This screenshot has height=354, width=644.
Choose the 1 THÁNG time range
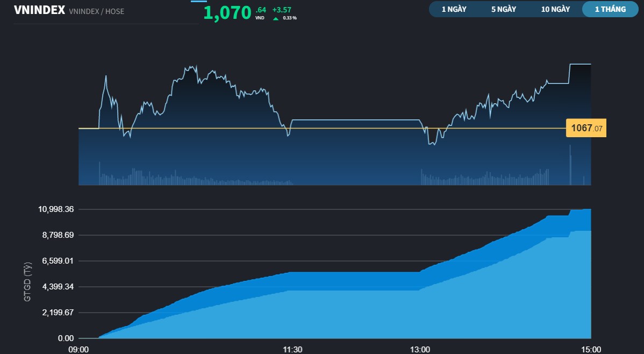(610, 9)
